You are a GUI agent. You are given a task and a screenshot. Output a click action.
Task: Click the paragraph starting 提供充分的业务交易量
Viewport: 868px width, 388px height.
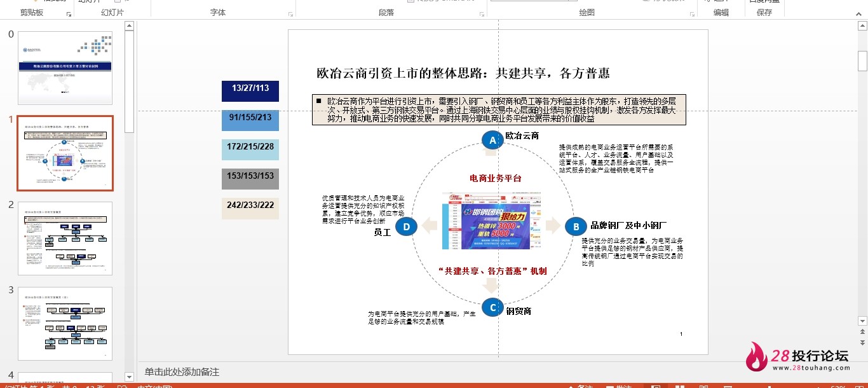tap(632, 252)
